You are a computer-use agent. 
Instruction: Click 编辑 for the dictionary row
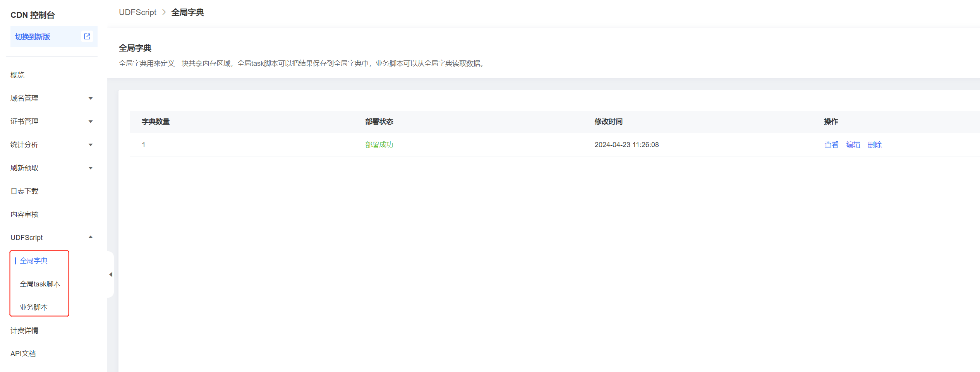click(853, 145)
